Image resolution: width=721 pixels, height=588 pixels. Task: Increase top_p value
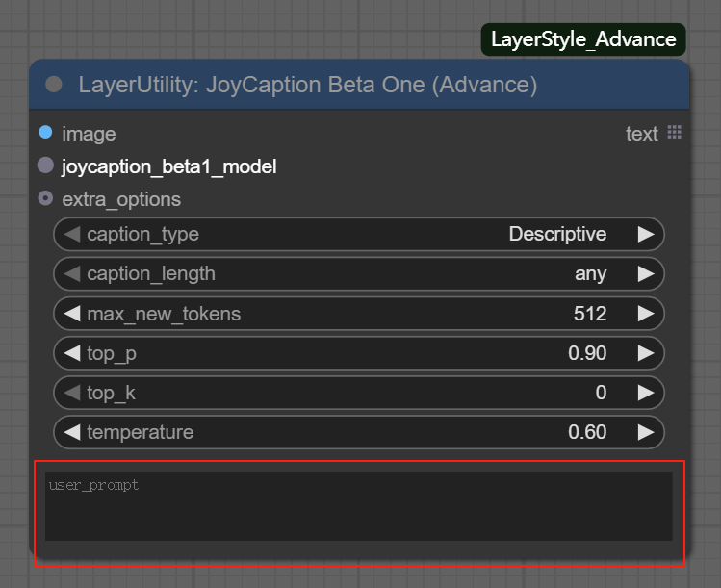pos(646,353)
